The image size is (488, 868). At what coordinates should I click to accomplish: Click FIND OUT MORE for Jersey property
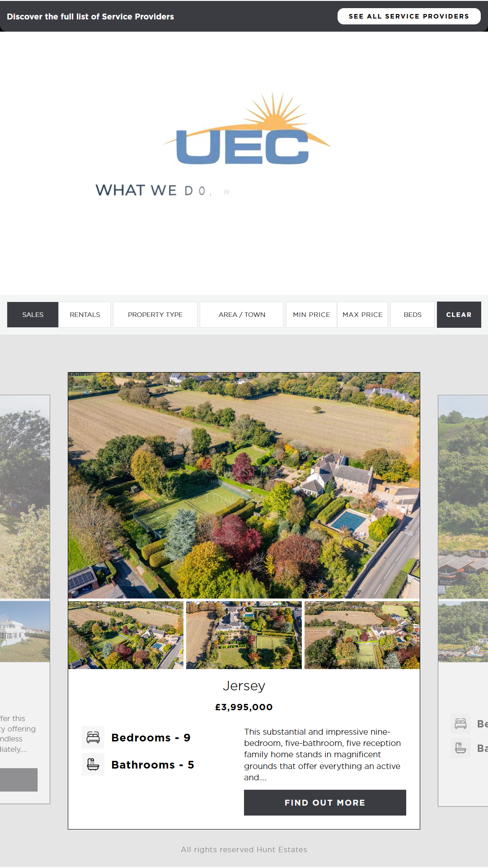pos(325,803)
